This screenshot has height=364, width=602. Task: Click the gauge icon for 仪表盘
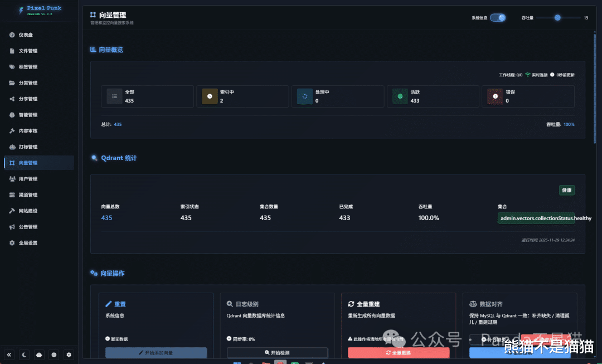click(12, 35)
